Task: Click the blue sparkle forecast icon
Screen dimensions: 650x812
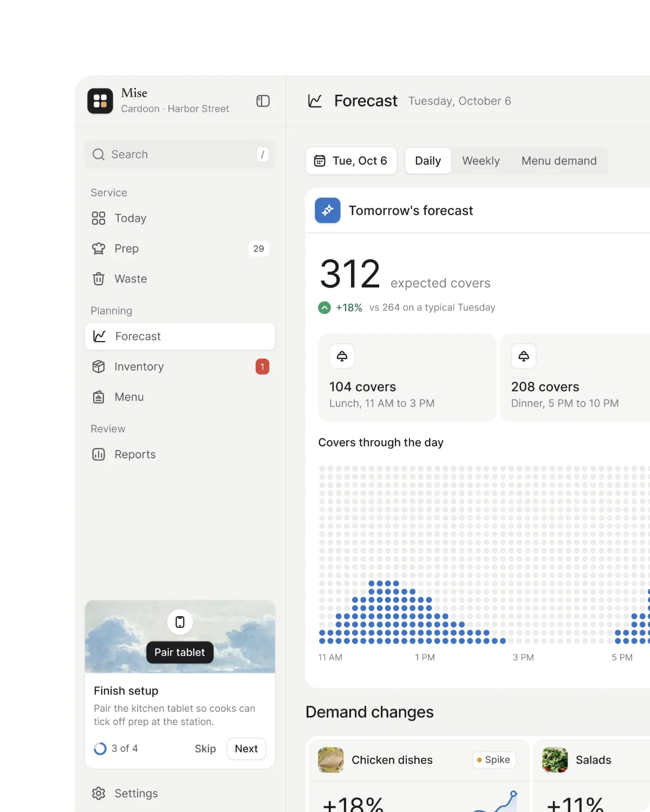Action: tap(328, 211)
